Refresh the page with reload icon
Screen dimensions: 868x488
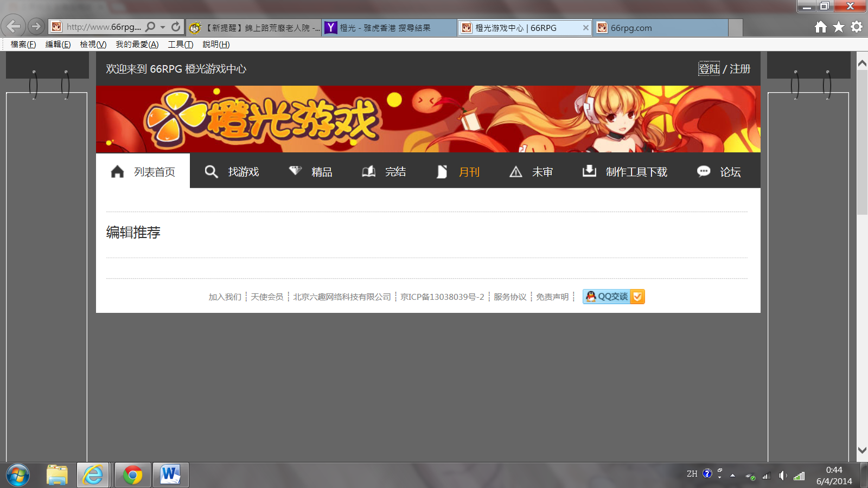[x=176, y=27]
